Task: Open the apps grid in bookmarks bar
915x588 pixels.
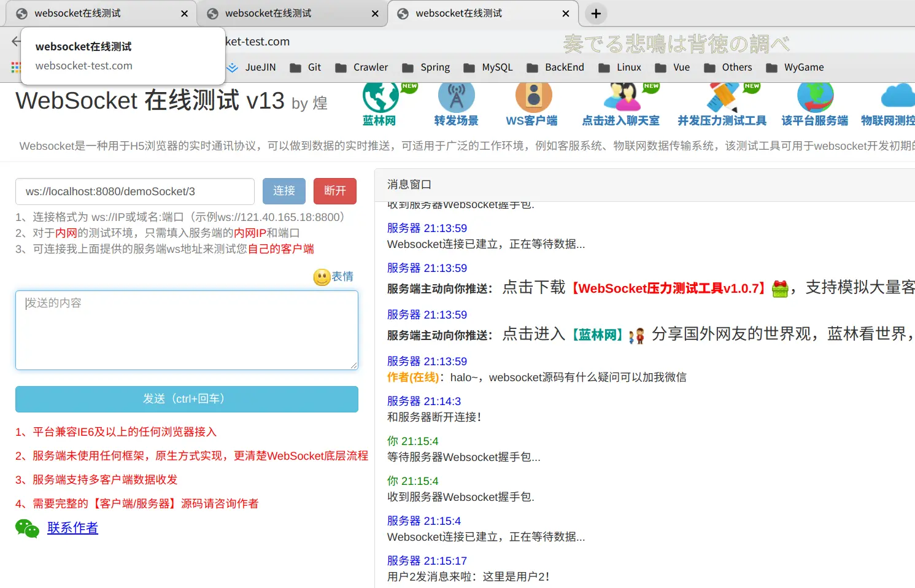Action: (16, 67)
